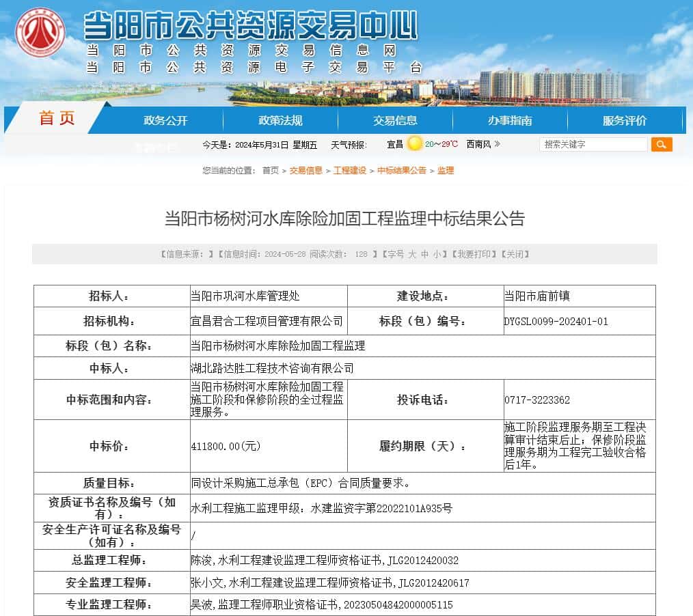Click 交易信息 in the breadcrumb

pyautogui.click(x=305, y=171)
